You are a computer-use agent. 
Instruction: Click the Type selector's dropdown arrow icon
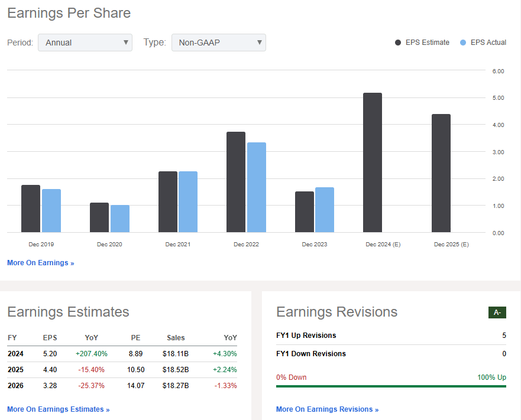point(258,43)
